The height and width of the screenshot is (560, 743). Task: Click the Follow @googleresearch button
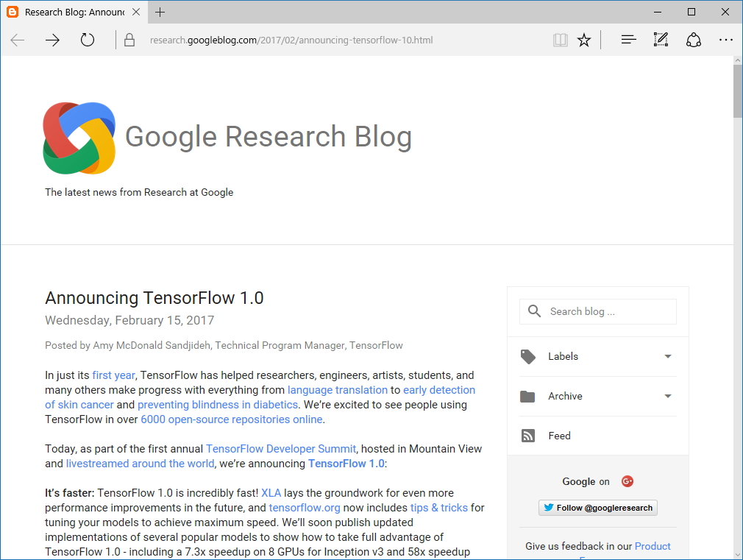click(597, 507)
